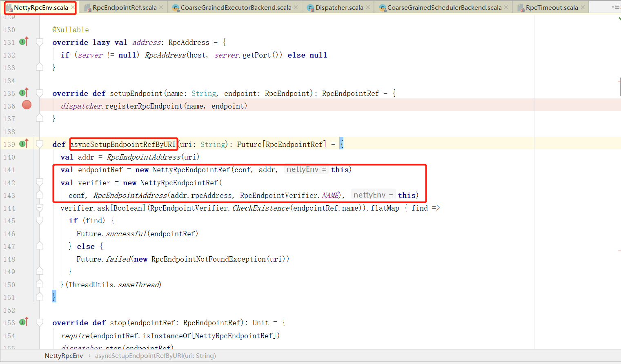Image resolution: width=621 pixels, height=364 pixels.
Task: Click Future[RpcEndpointRef] return type on line 139
Action: [282, 144]
